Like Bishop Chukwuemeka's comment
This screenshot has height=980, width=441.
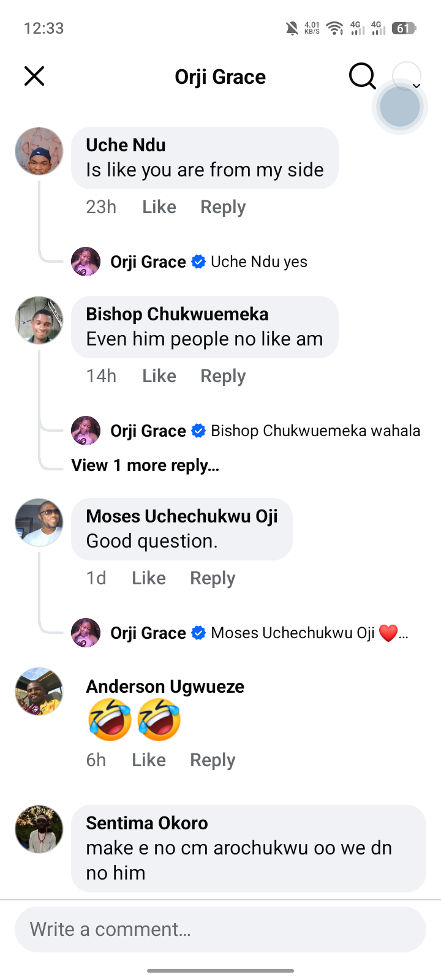[159, 376]
